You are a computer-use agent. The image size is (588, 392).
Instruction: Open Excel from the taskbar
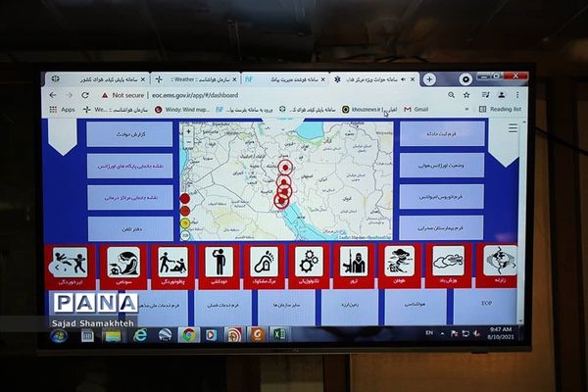click(278, 334)
